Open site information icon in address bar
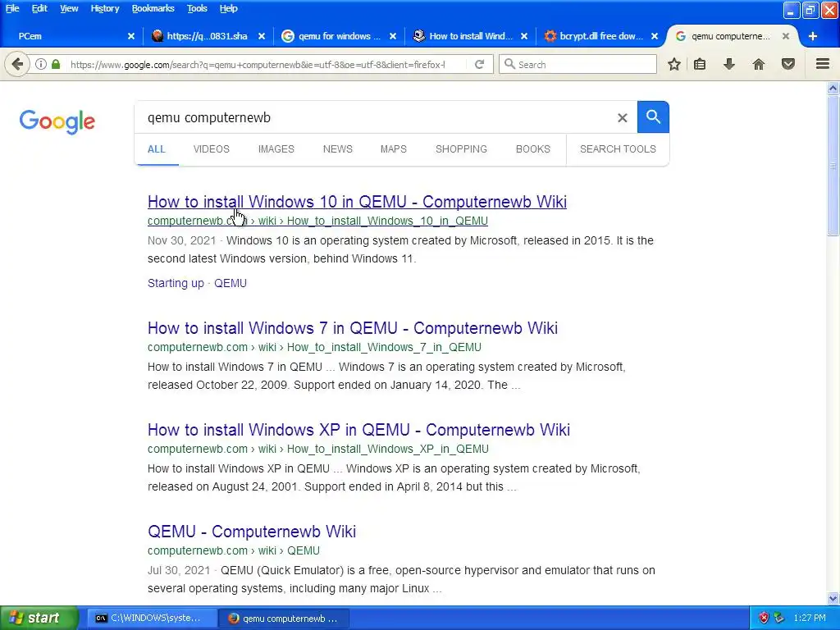 coord(41,64)
